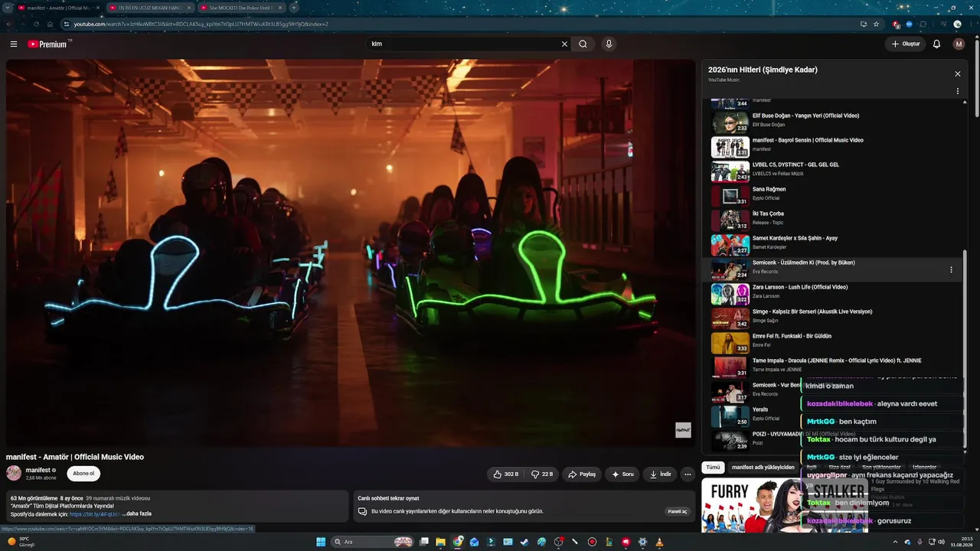980x551 pixels.
Task: Go to YouTube Premium home logo
Action: [49, 44]
